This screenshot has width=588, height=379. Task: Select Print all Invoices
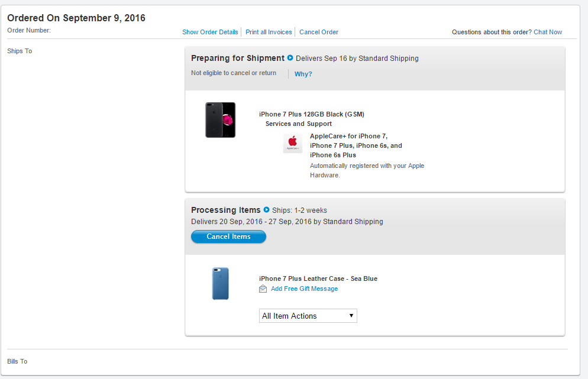point(269,32)
